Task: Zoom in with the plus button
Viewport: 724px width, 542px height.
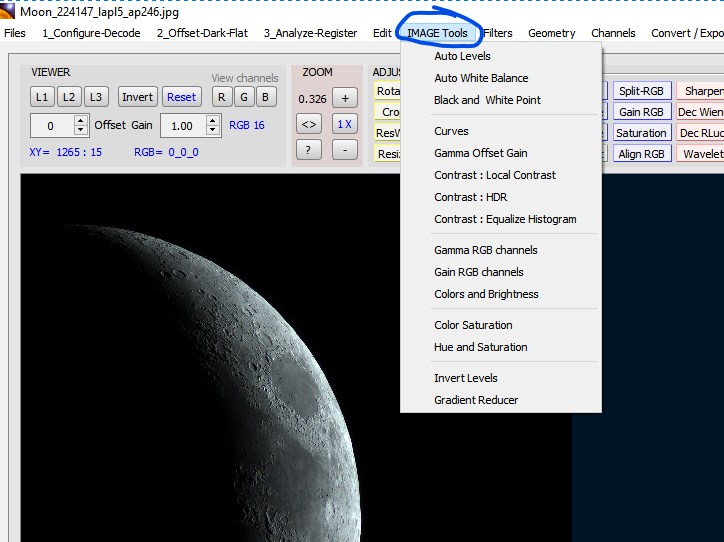Action: coord(345,98)
